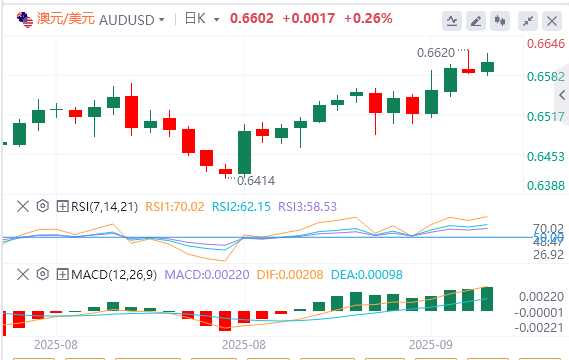
Task: Open RSI indicator settings hexagon
Action: point(42,206)
